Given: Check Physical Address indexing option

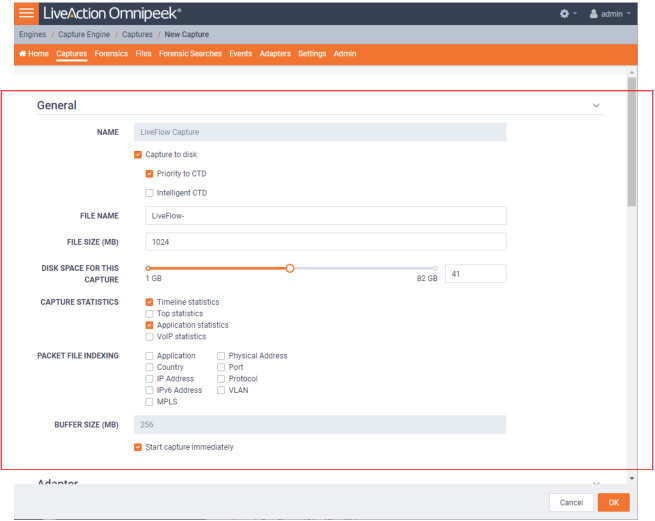Looking at the screenshot, I should pyautogui.click(x=221, y=356).
